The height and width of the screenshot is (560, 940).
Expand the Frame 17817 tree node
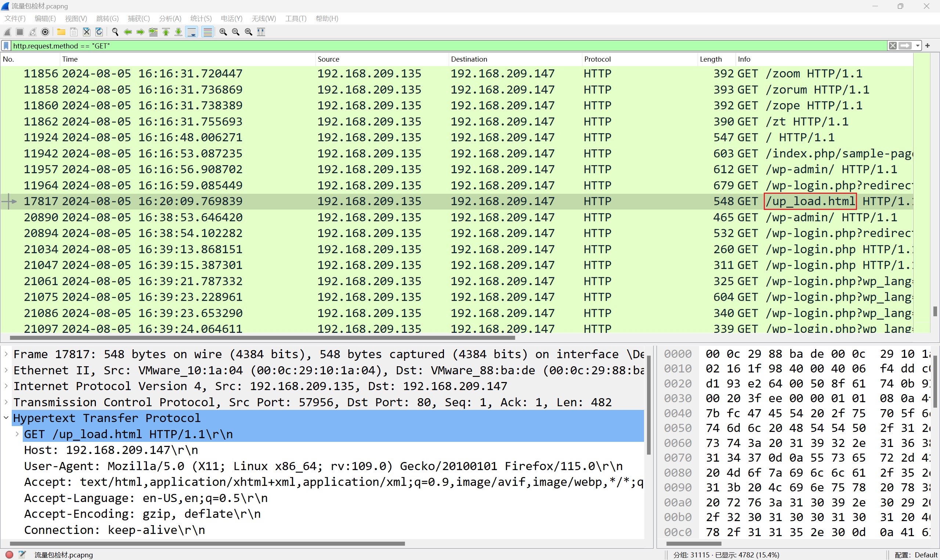pyautogui.click(x=6, y=354)
